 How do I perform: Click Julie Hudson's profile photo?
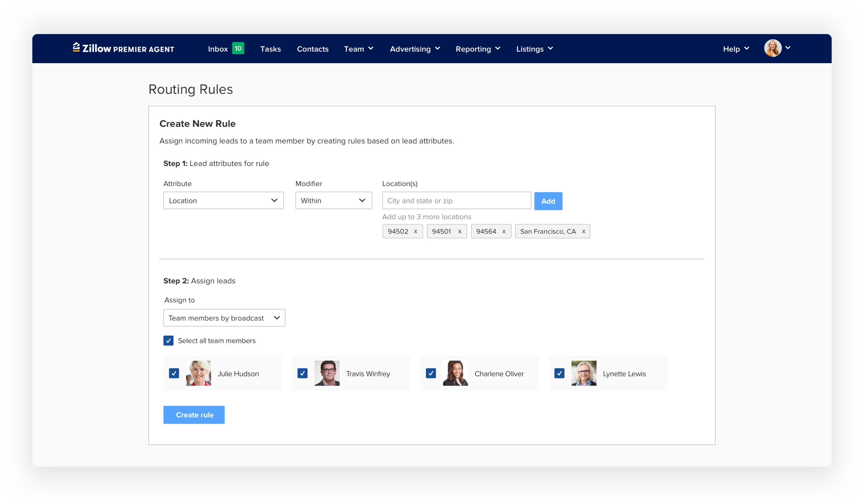[x=198, y=373]
